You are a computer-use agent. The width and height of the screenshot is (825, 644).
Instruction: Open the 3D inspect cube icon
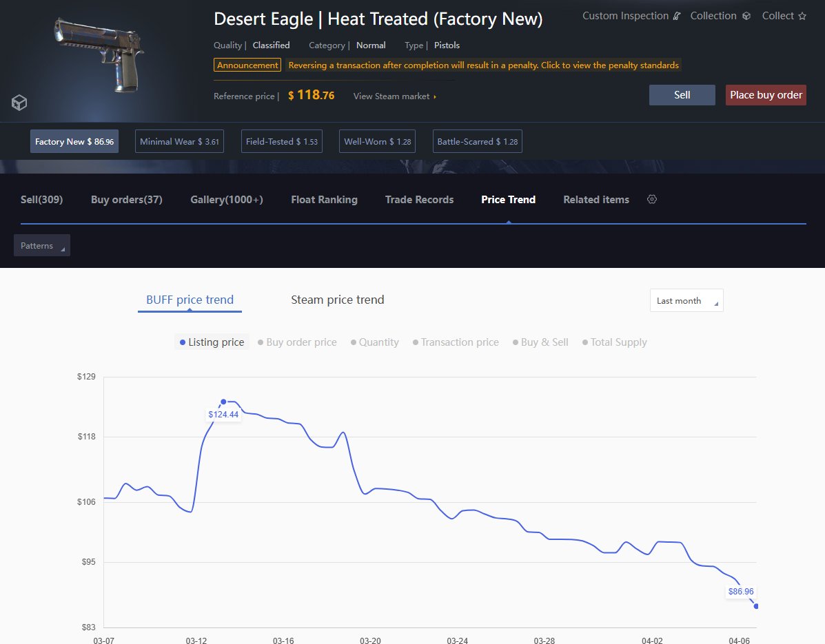point(19,103)
